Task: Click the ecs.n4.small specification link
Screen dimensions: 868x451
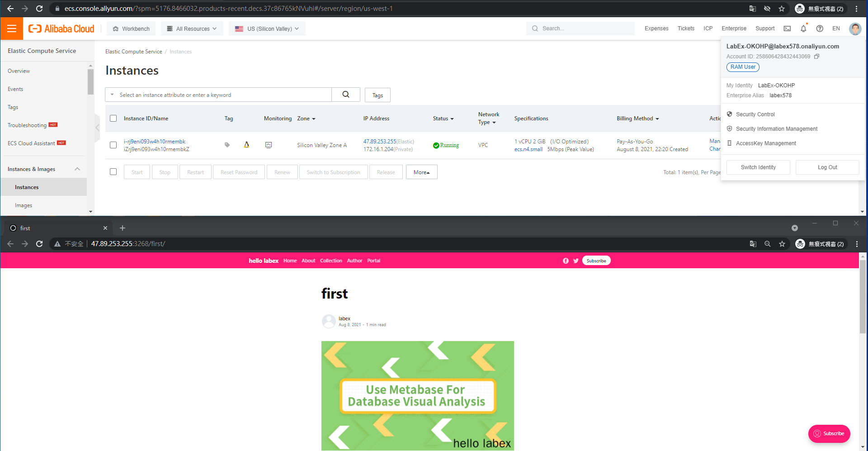Action: (x=528, y=149)
